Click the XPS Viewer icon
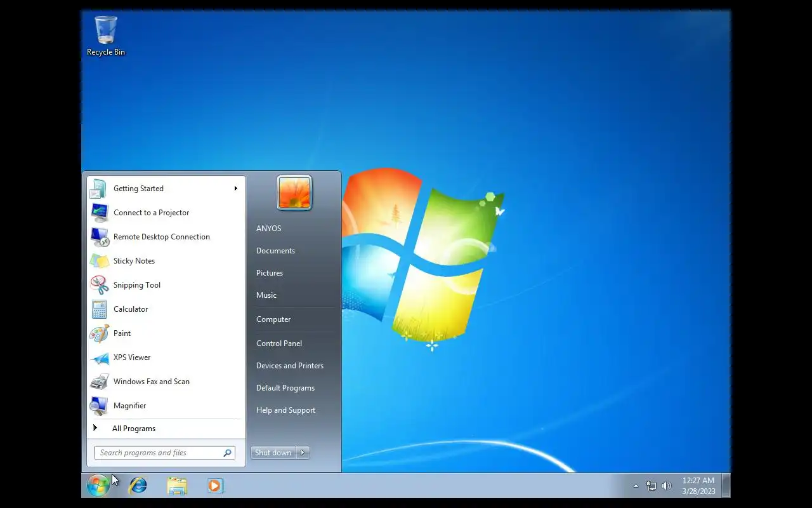This screenshot has height=508, width=812. (99, 358)
